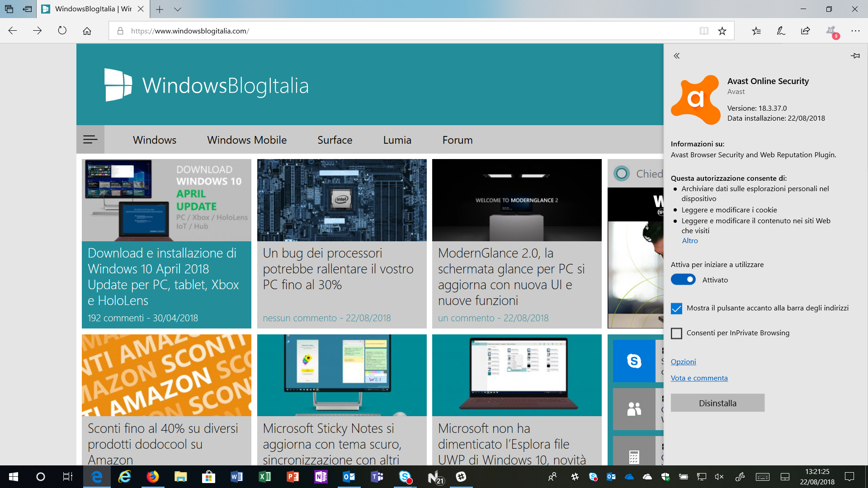Uncheck show button next to address bar
This screenshot has width=868, height=488.
676,309
